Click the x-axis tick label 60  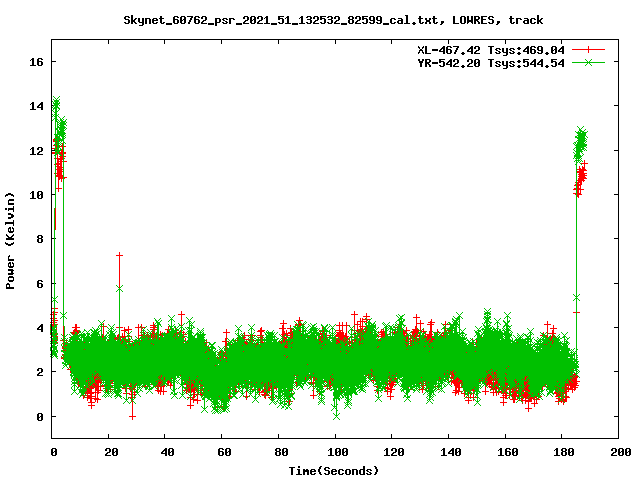pyautogui.click(x=224, y=452)
